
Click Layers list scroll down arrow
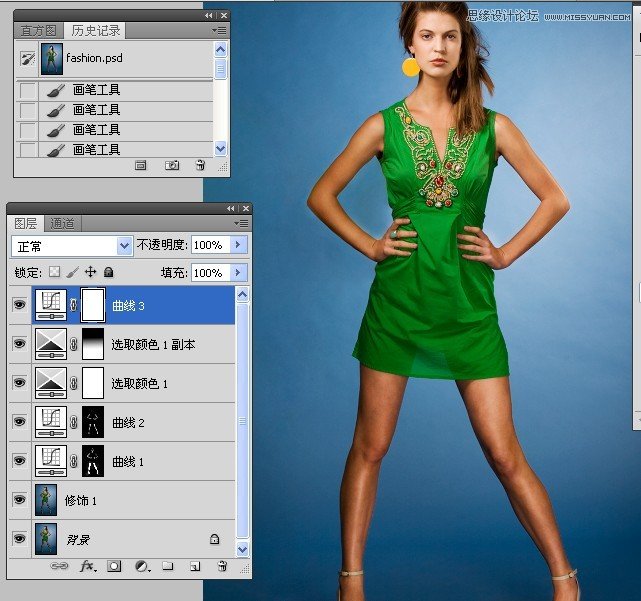pos(242,549)
